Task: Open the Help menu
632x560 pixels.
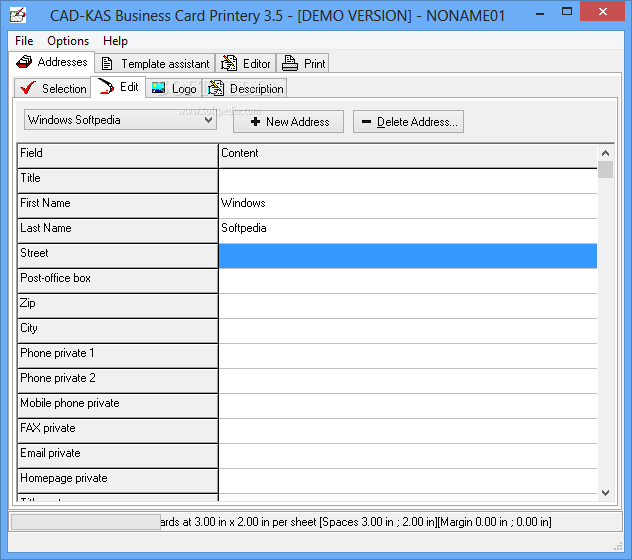Action: (115, 41)
